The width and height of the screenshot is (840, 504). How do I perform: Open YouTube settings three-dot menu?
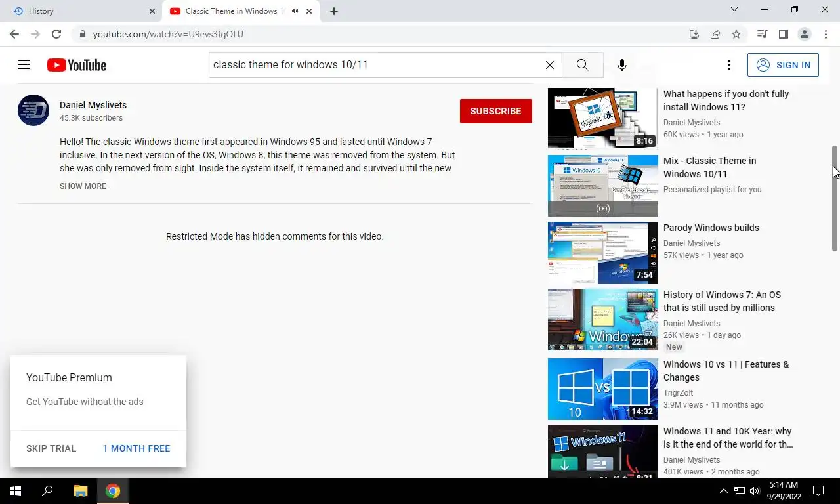(728, 65)
